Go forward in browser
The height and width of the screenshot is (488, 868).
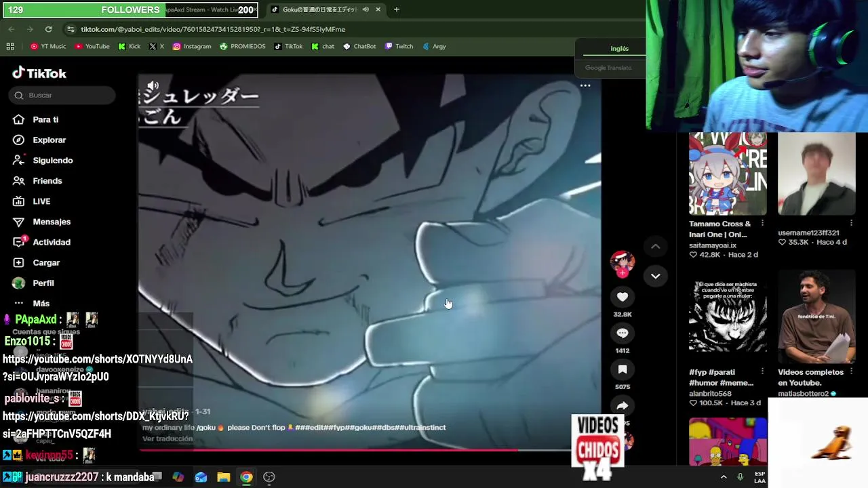30,29
